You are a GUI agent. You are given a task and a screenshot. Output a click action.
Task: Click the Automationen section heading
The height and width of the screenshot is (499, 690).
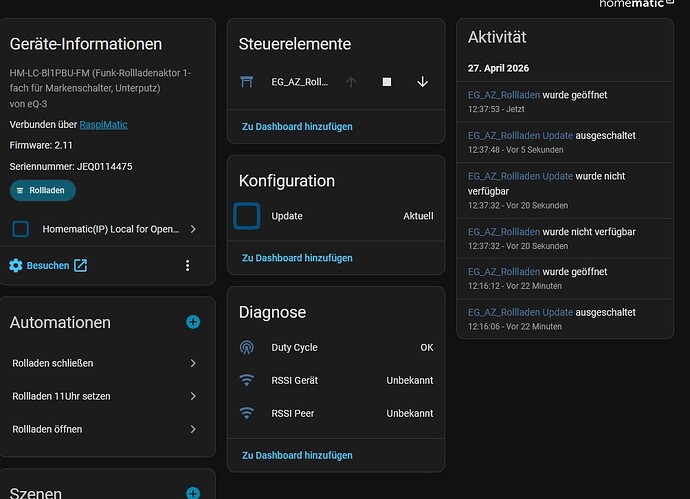tap(60, 323)
